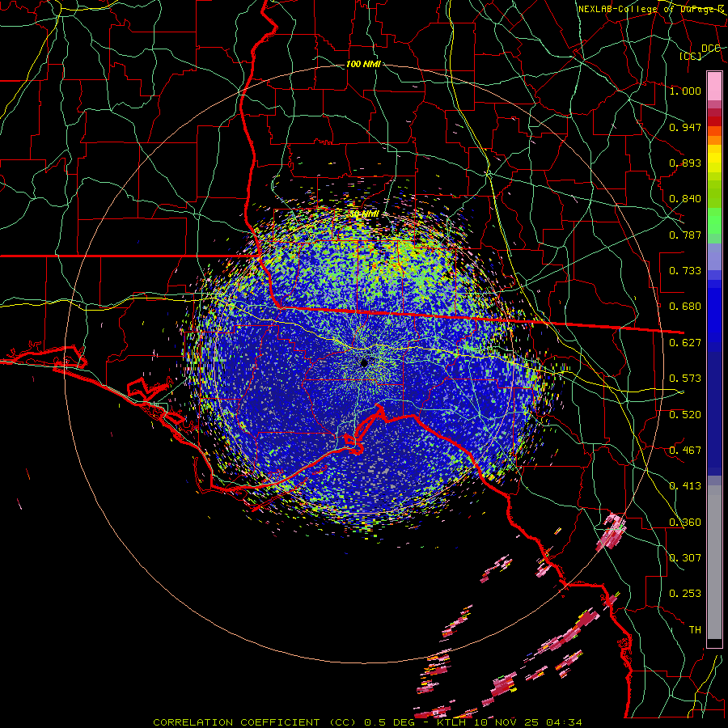Click the 0.787 legend value
728x728 pixels.
click(685, 235)
